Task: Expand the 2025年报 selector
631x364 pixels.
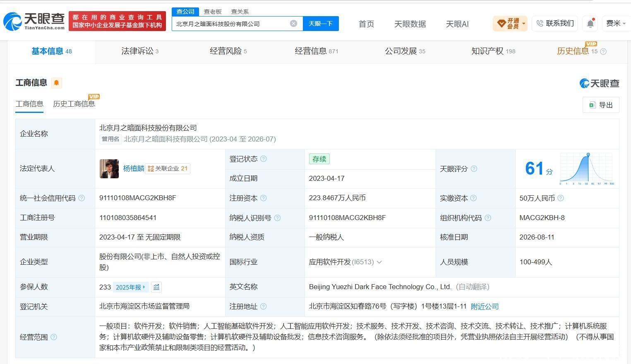Action: (x=130, y=287)
